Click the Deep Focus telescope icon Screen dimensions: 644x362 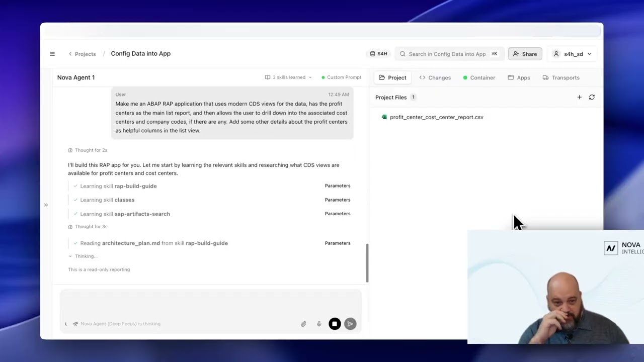click(x=75, y=324)
